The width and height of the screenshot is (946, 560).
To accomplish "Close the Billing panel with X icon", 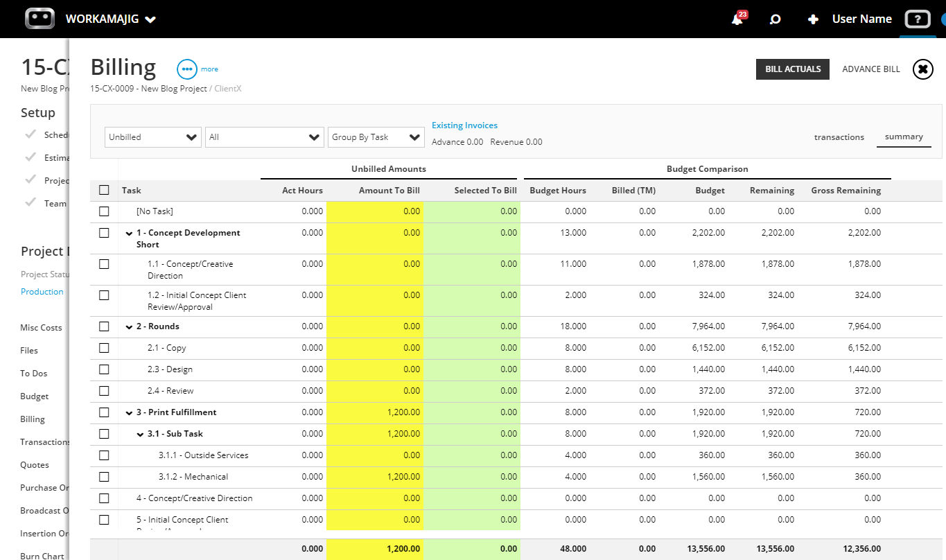I will click(x=923, y=69).
